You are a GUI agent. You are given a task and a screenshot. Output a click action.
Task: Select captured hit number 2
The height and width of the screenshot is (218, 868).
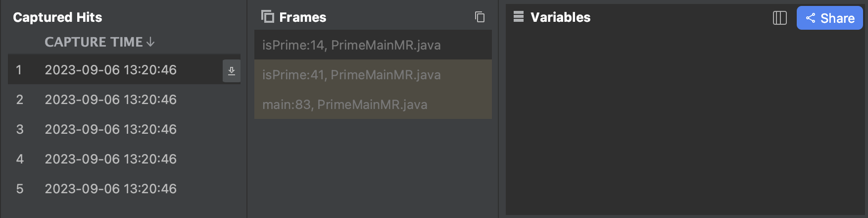pyautogui.click(x=110, y=100)
